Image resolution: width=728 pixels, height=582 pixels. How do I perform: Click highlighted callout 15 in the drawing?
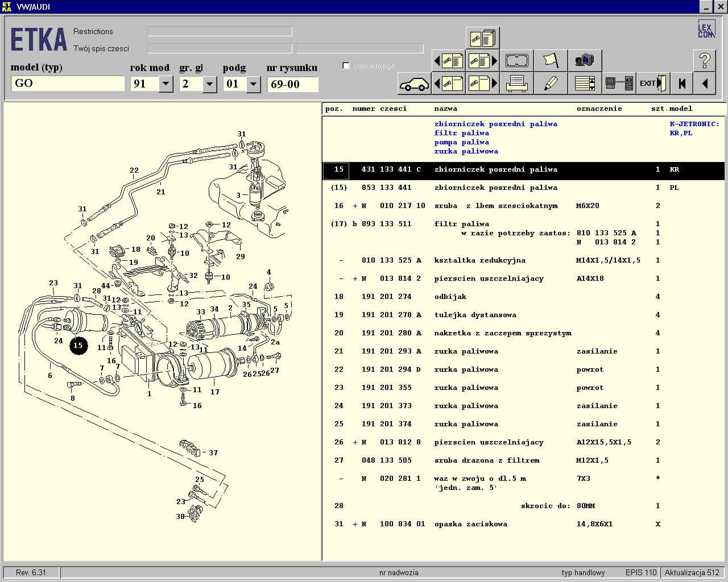[78, 345]
